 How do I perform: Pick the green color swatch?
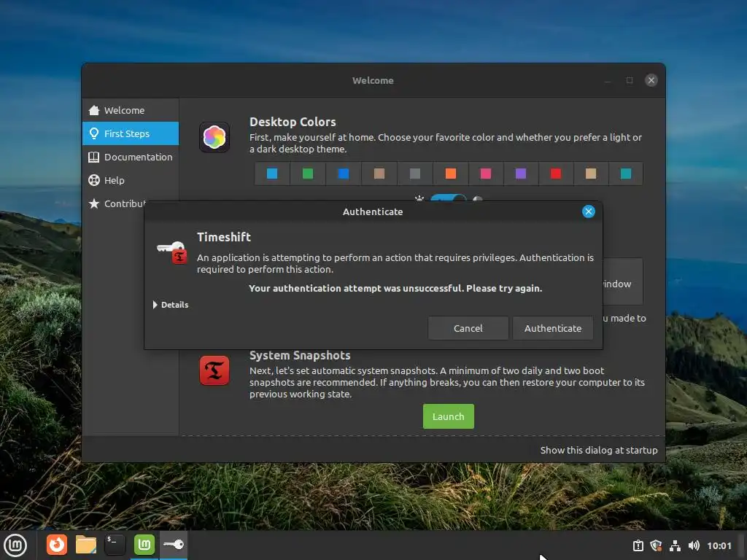coord(308,174)
